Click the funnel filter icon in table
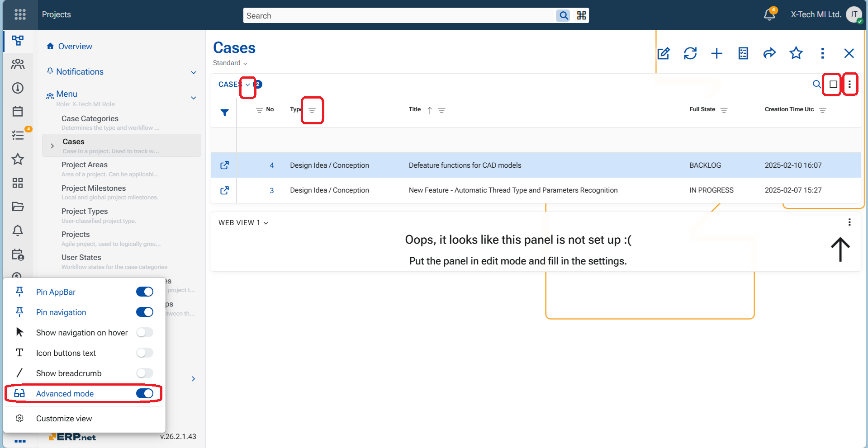This screenshot has width=868, height=448. pos(224,113)
